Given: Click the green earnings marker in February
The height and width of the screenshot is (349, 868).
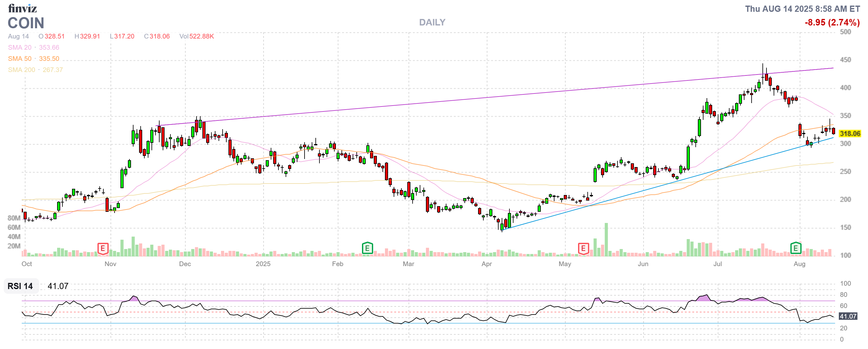Looking at the screenshot, I should pyautogui.click(x=367, y=248).
